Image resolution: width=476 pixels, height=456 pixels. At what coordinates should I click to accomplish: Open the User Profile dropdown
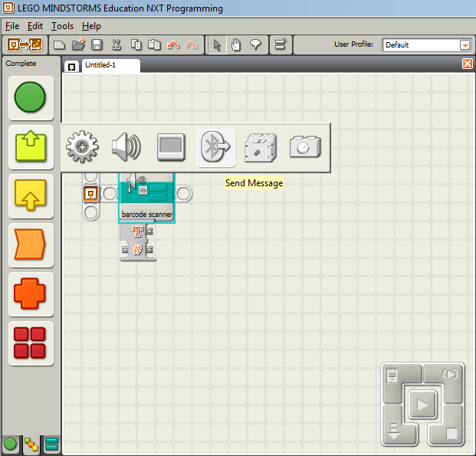[x=465, y=45]
